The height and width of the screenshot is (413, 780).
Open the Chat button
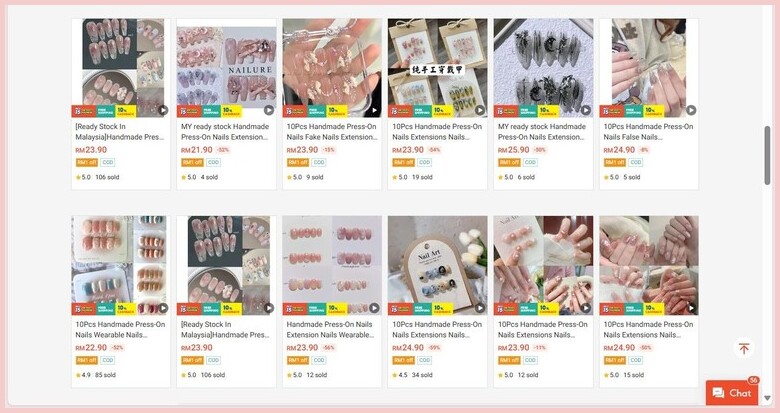[x=732, y=393]
